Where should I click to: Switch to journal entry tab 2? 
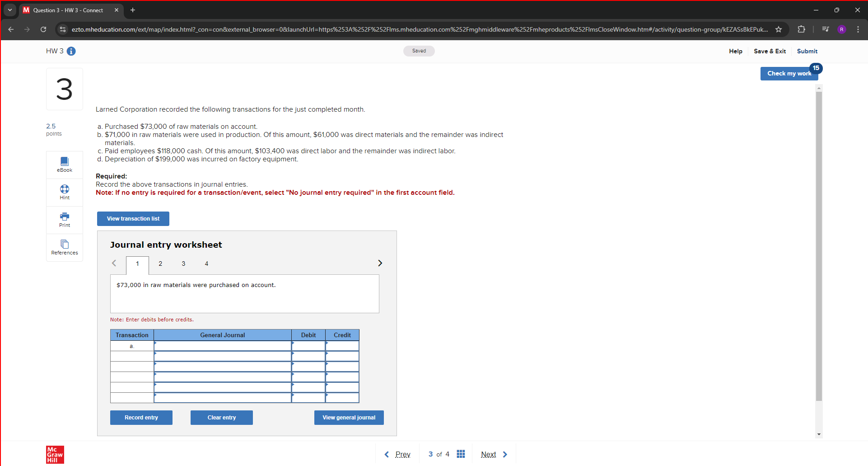click(160, 264)
